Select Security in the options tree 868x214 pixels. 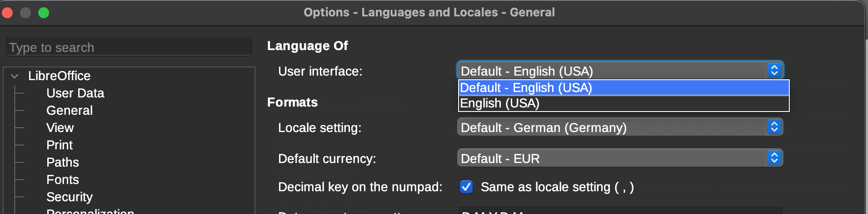click(70, 197)
